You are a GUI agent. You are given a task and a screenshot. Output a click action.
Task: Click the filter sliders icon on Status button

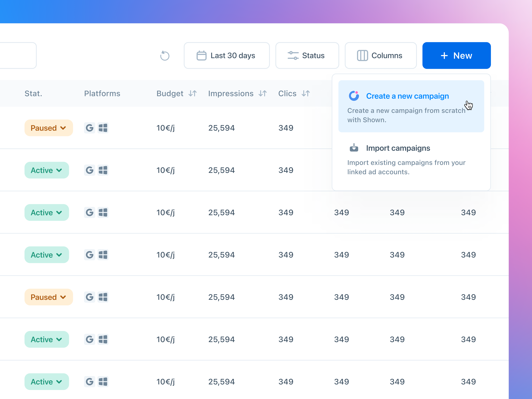(x=293, y=55)
